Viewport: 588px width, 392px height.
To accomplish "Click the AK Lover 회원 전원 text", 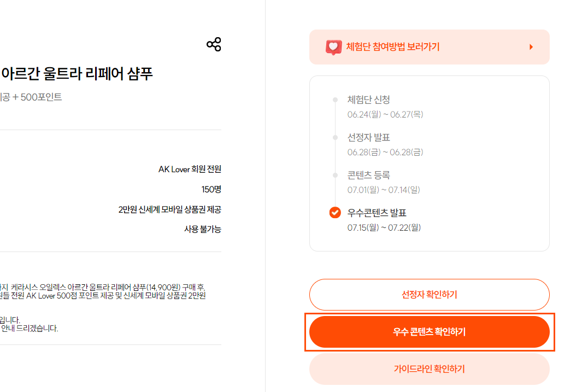I will [190, 169].
